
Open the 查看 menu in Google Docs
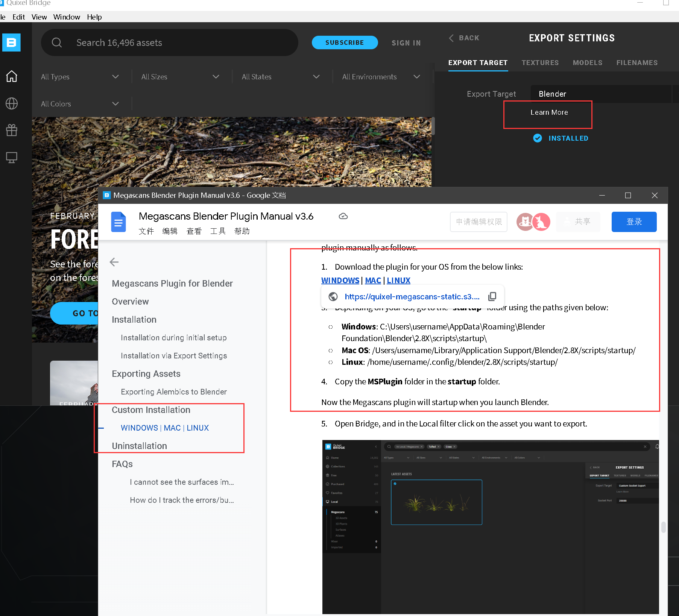194,231
